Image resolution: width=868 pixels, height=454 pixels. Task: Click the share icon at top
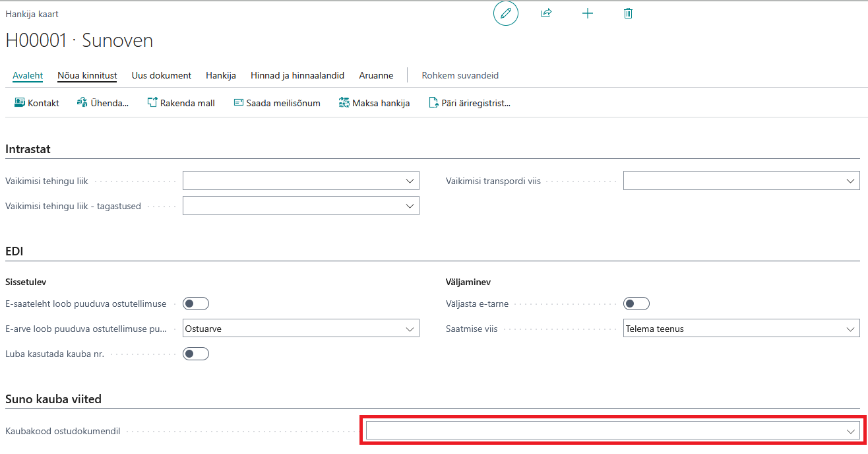pos(546,13)
